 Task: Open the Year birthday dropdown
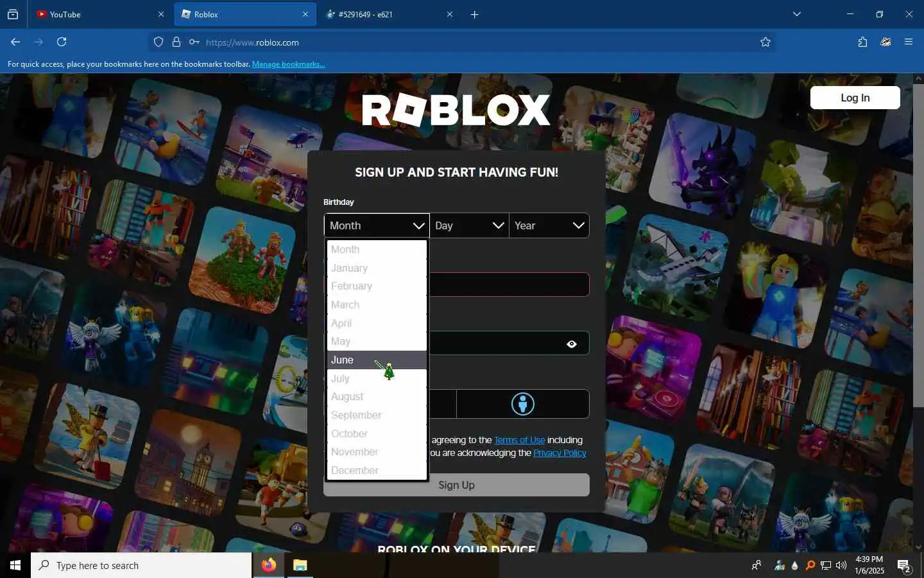(549, 225)
